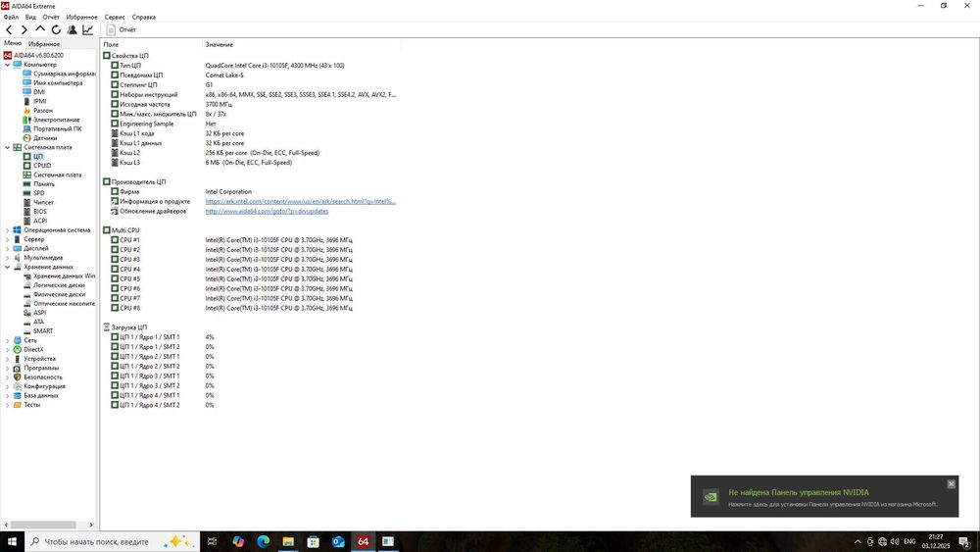Select the ATA item in the tree
The width and height of the screenshot is (980, 552).
pyautogui.click(x=33, y=322)
